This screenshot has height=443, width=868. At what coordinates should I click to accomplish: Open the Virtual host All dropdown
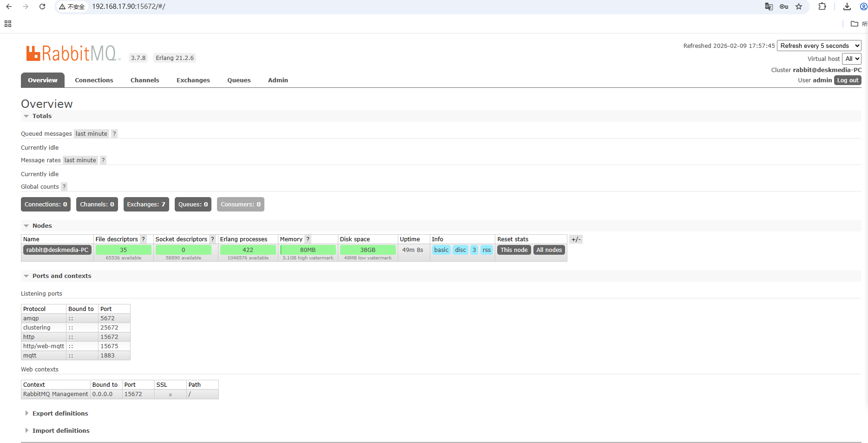click(x=852, y=59)
